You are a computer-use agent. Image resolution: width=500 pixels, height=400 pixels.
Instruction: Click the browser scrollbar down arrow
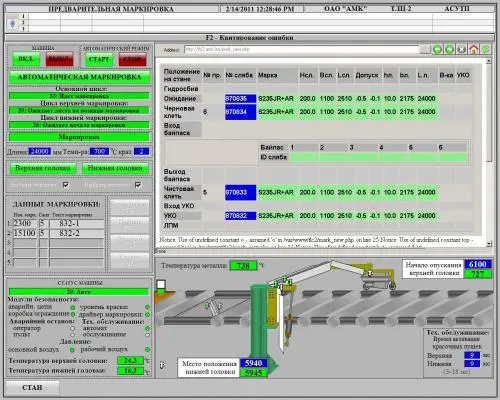point(489,244)
